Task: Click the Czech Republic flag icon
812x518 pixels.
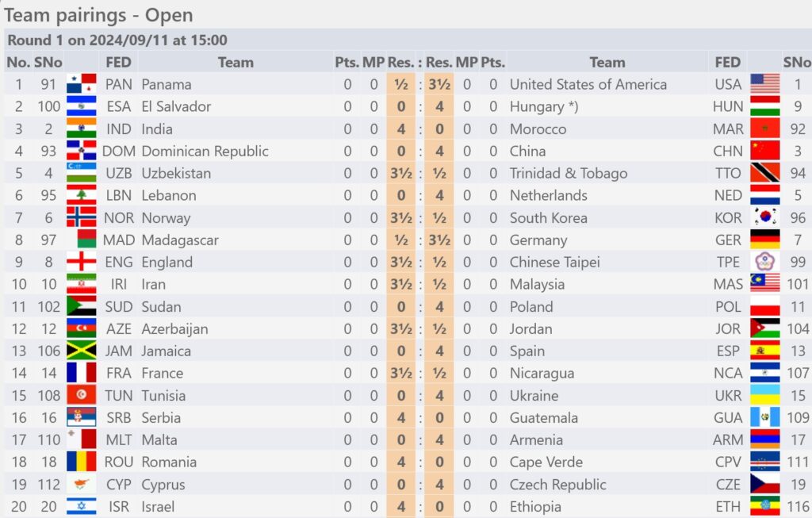Action: point(765,485)
